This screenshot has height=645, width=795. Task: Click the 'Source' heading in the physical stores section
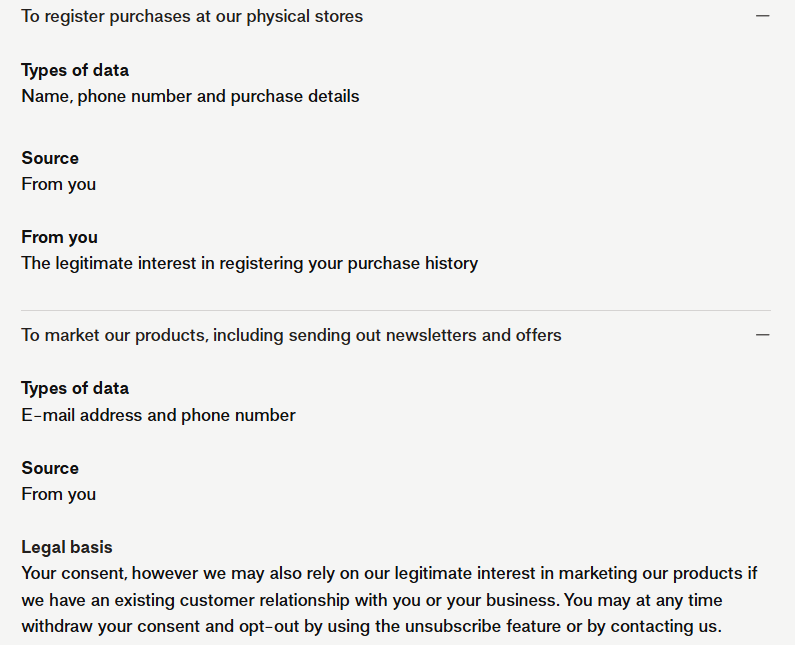[x=50, y=158]
